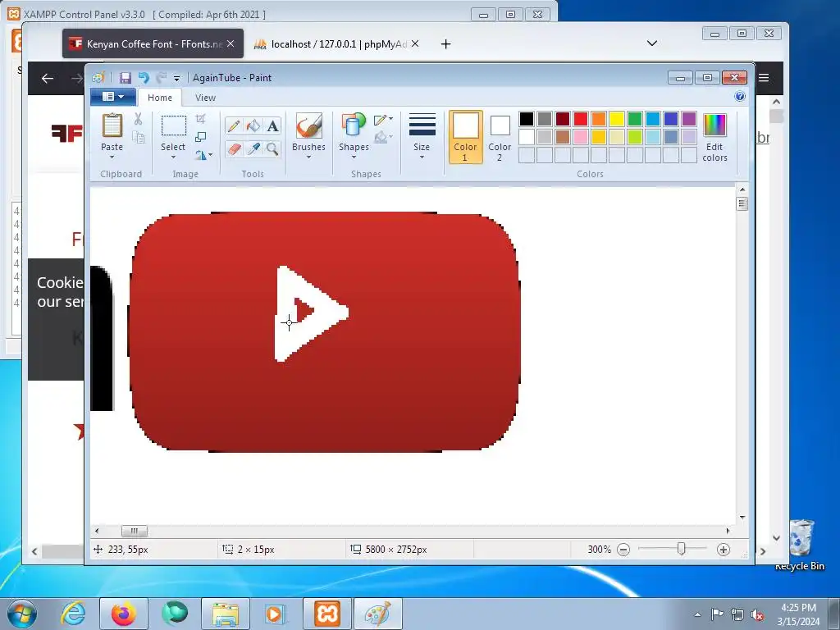Switch to localhost phpMyAdmin browser tab
840x630 pixels.
click(336, 44)
